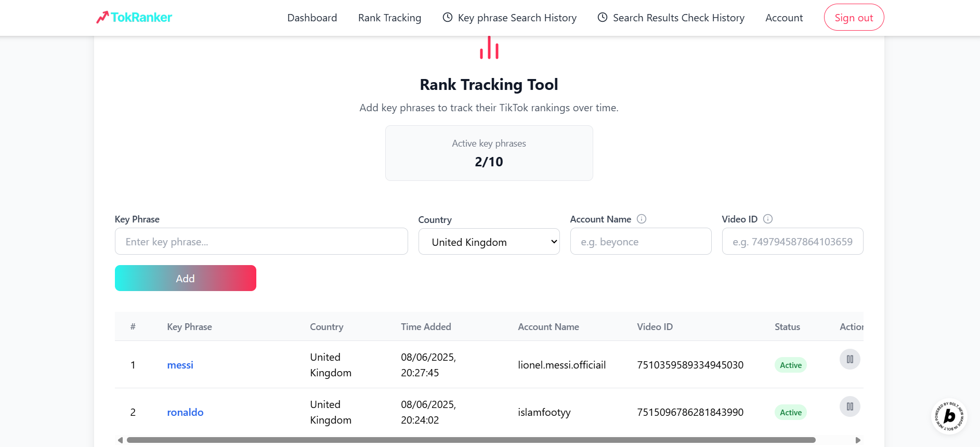Click the Active badge in ronaldo row
The width and height of the screenshot is (980, 447).
click(790, 412)
